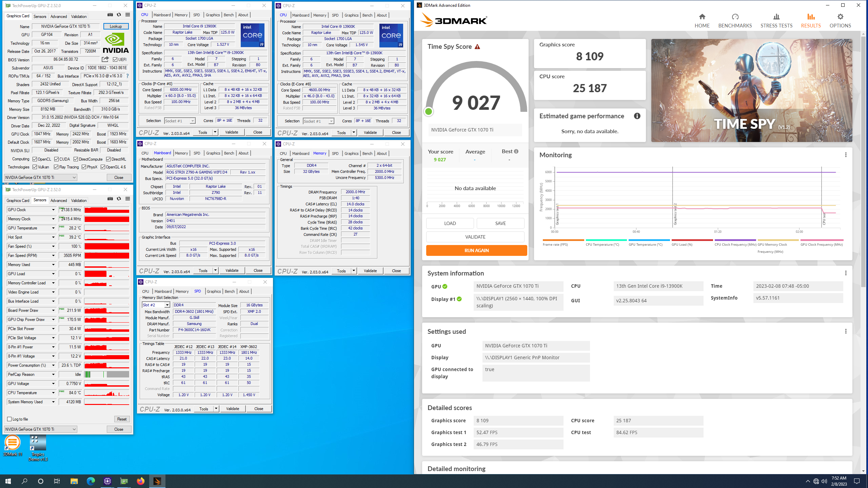
Task: Switch to Graphics tab in CPU-Z Memory window
Action: 351,154
